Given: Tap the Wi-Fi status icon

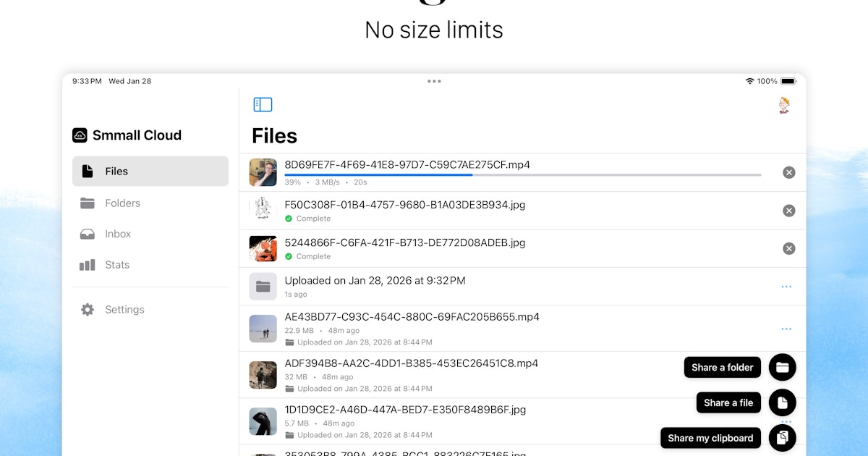Looking at the screenshot, I should point(749,81).
